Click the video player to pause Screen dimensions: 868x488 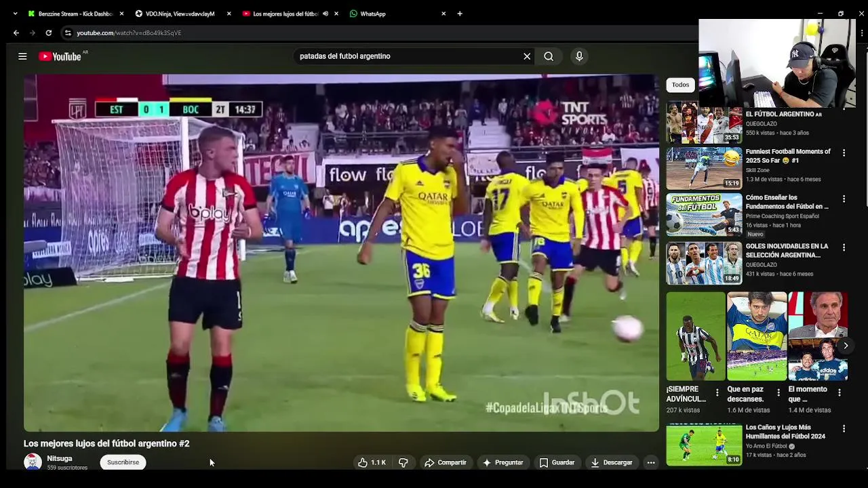tap(341, 253)
